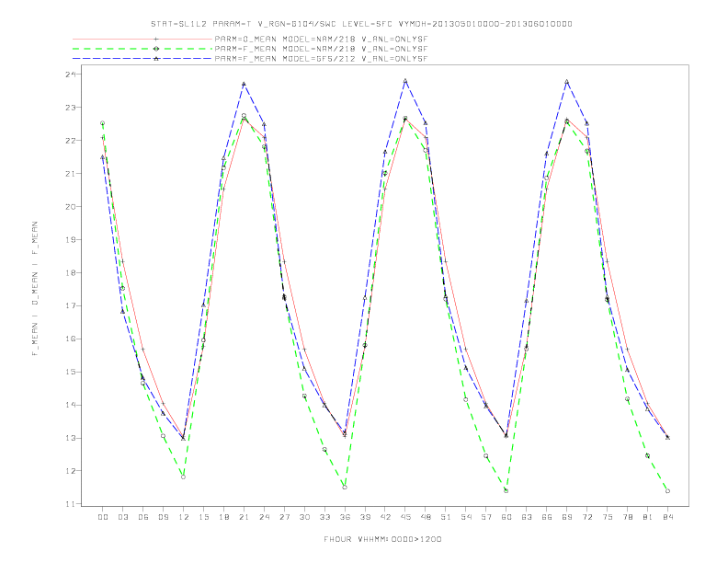Click the green circle marker at hour 00
728x563 pixels.
[103, 123]
